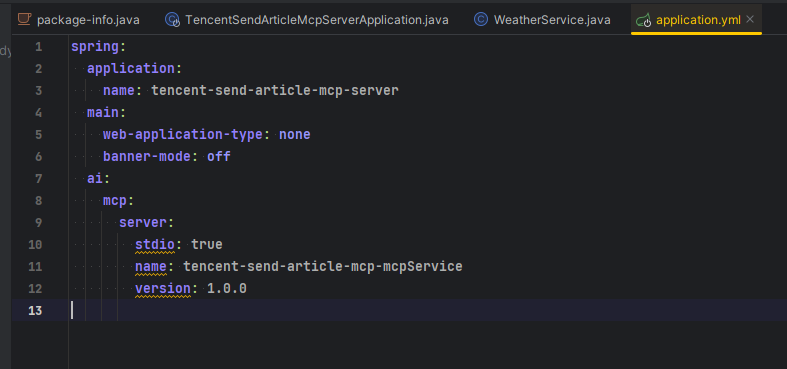Click the package-info.java coffee cup icon
The height and width of the screenshot is (369, 787).
24,20
